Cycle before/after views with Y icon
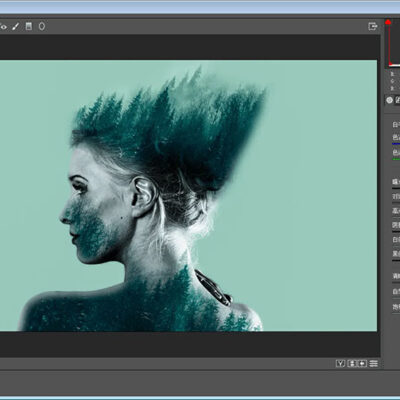Viewport: 400px width, 400px height. [x=340, y=364]
